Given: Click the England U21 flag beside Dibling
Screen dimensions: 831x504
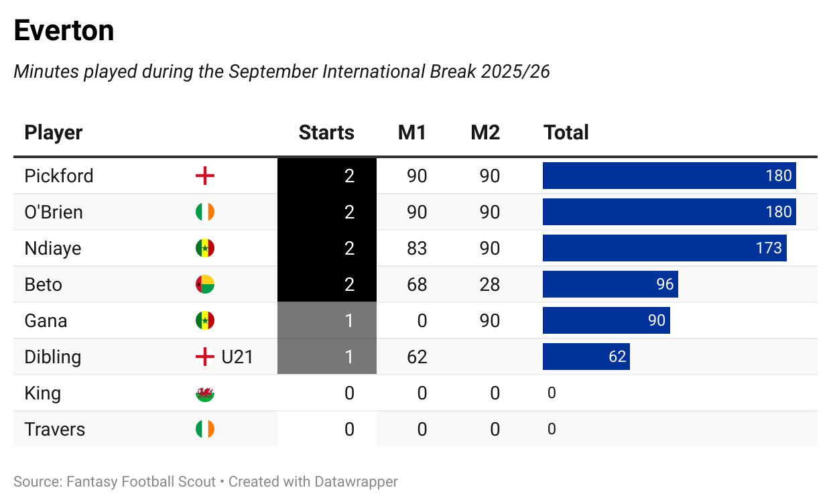Looking at the screenshot, I should tap(204, 357).
